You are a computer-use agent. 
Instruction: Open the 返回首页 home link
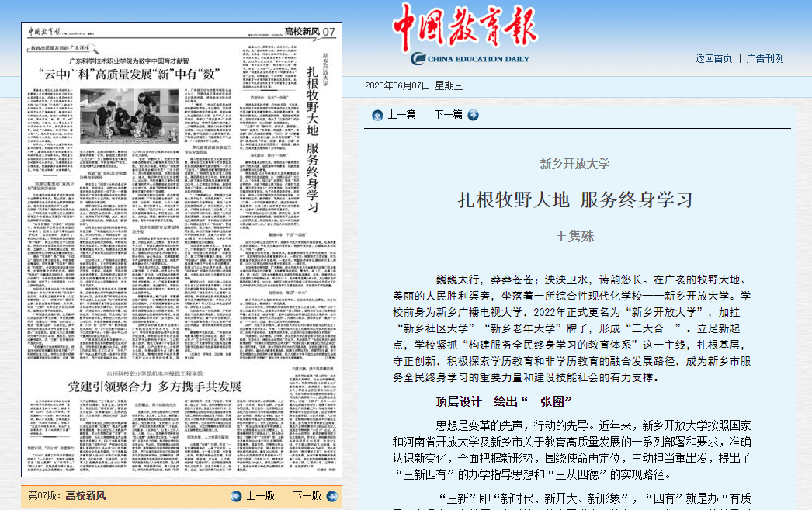(x=713, y=59)
